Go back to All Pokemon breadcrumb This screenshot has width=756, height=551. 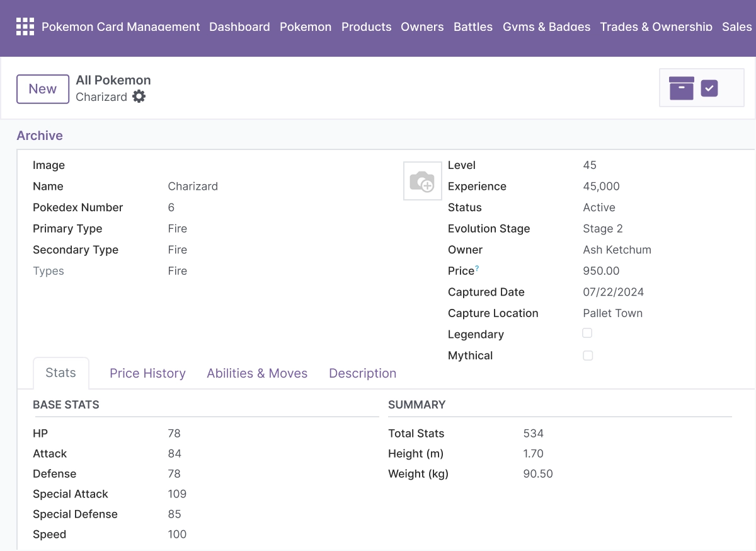tap(113, 80)
